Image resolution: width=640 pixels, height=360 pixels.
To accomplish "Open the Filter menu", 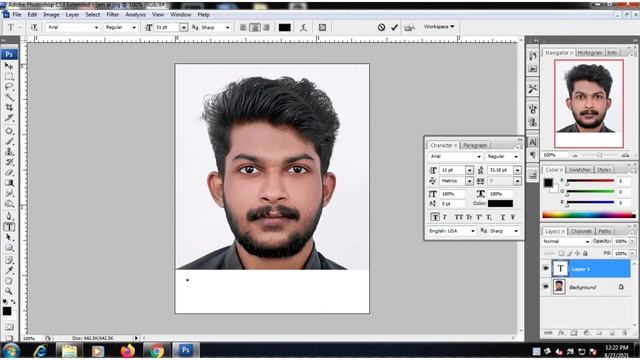I will click(x=112, y=14).
